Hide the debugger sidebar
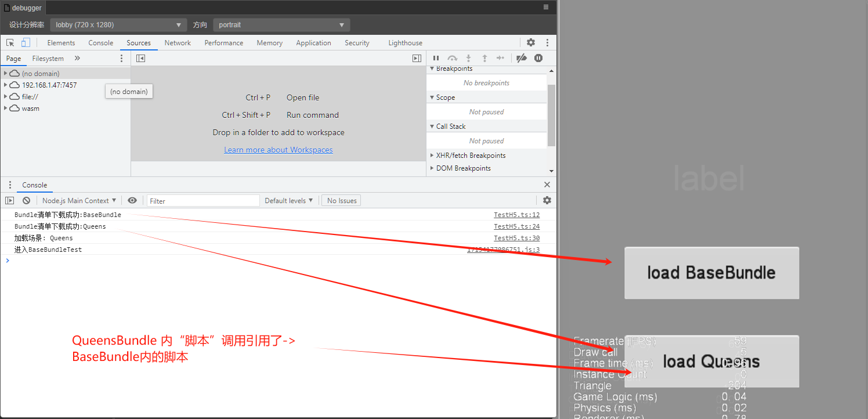The image size is (868, 419). (417, 58)
